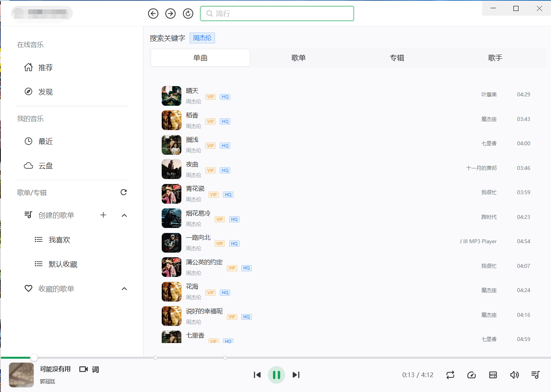Toggle the loop playback mode
551x392 pixels.
(450, 375)
